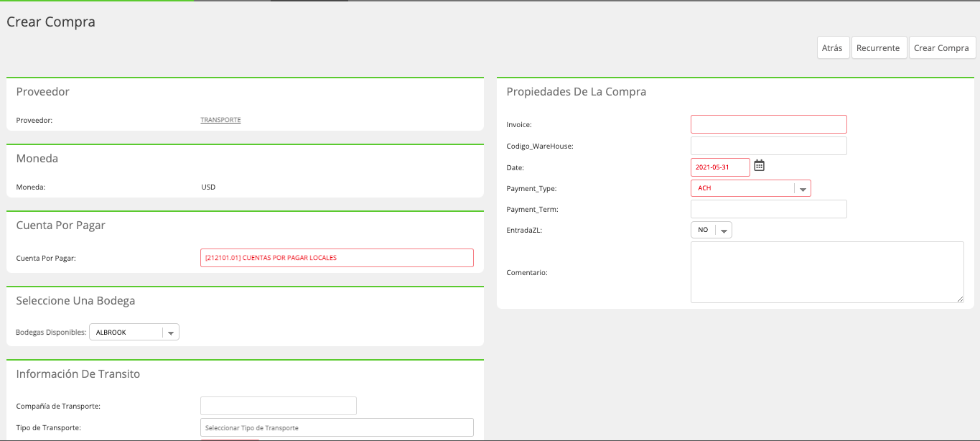Click the Crear Compra button
The width and height of the screenshot is (980, 441).
[941, 48]
